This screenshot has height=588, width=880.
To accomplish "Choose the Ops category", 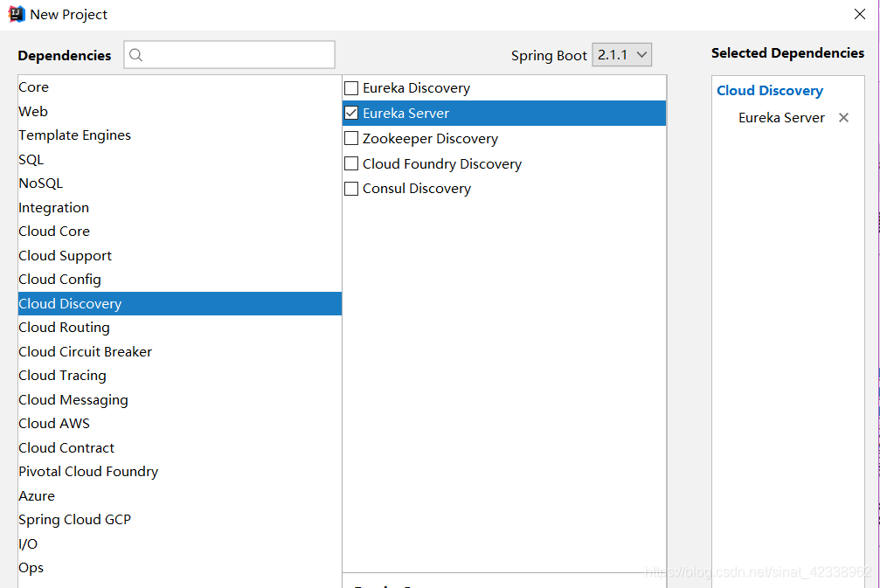I will (x=180, y=568).
